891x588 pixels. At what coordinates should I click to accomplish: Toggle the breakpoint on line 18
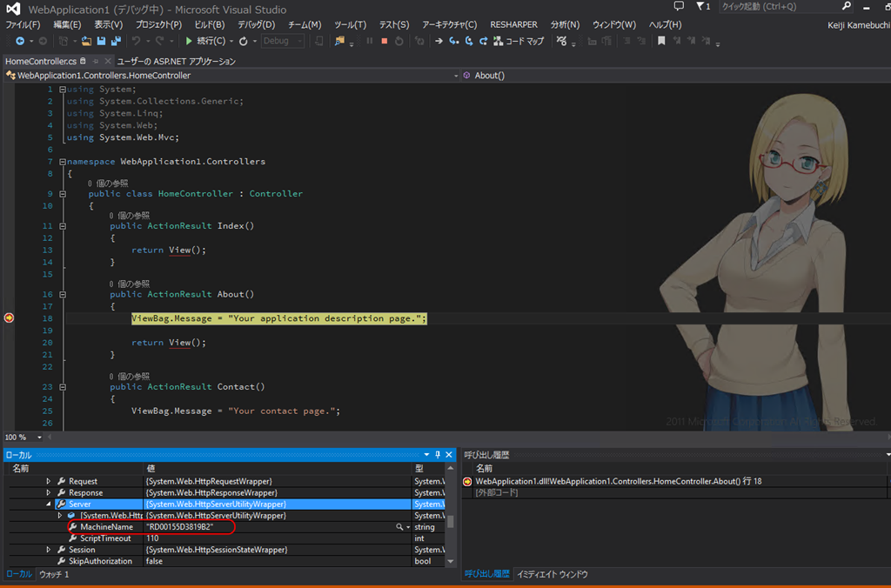tap(9, 318)
